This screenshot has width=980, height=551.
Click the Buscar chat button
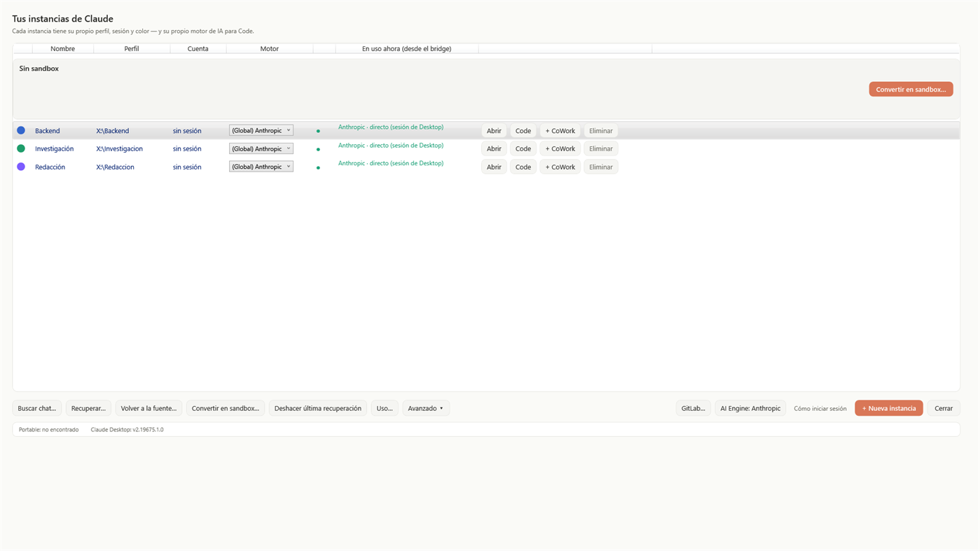pos(37,408)
